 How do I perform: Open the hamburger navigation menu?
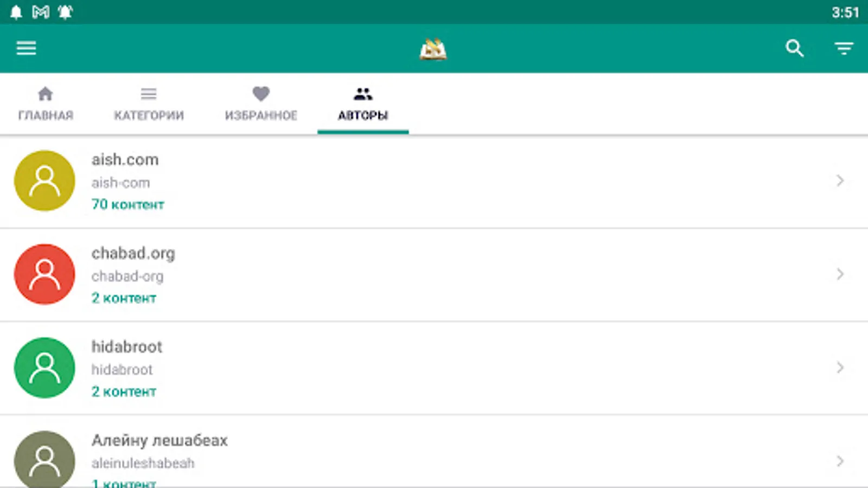tap(26, 48)
